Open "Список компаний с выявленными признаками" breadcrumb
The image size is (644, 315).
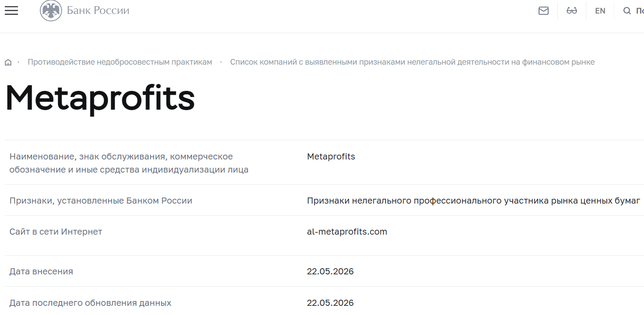[x=412, y=62]
